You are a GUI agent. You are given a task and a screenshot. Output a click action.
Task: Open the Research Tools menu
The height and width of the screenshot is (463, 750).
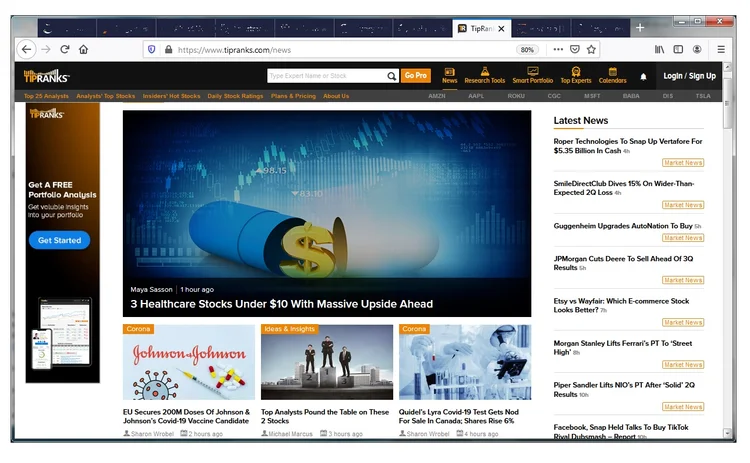[x=485, y=76]
